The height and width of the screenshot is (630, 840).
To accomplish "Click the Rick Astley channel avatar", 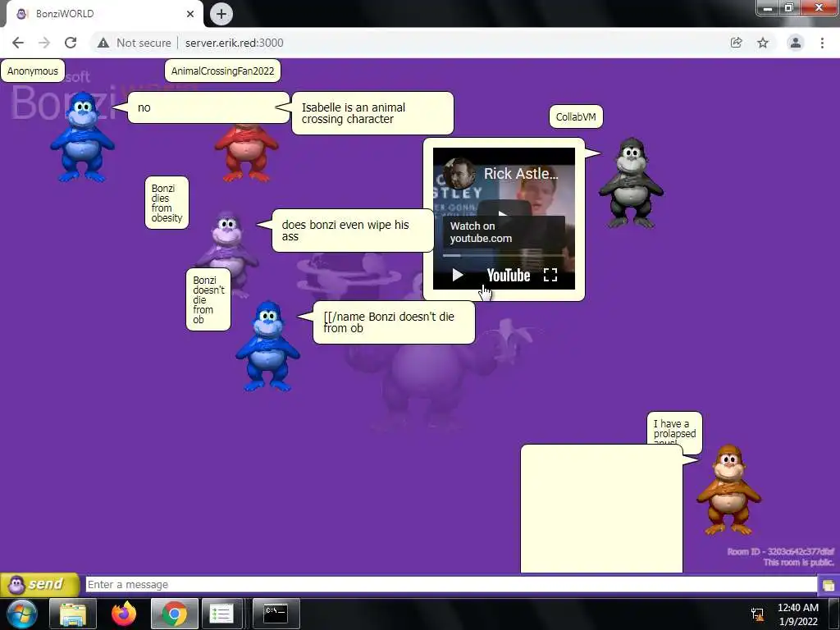I will point(459,173).
